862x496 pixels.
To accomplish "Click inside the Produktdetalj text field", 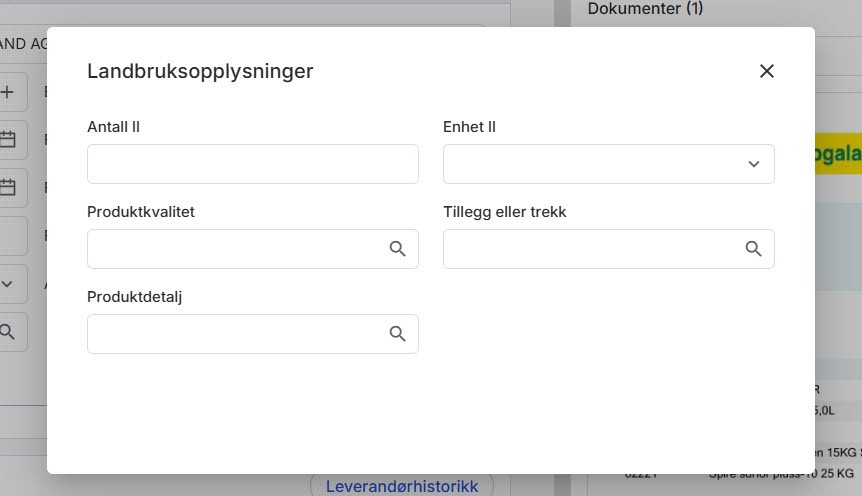I will tap(235, 334).
